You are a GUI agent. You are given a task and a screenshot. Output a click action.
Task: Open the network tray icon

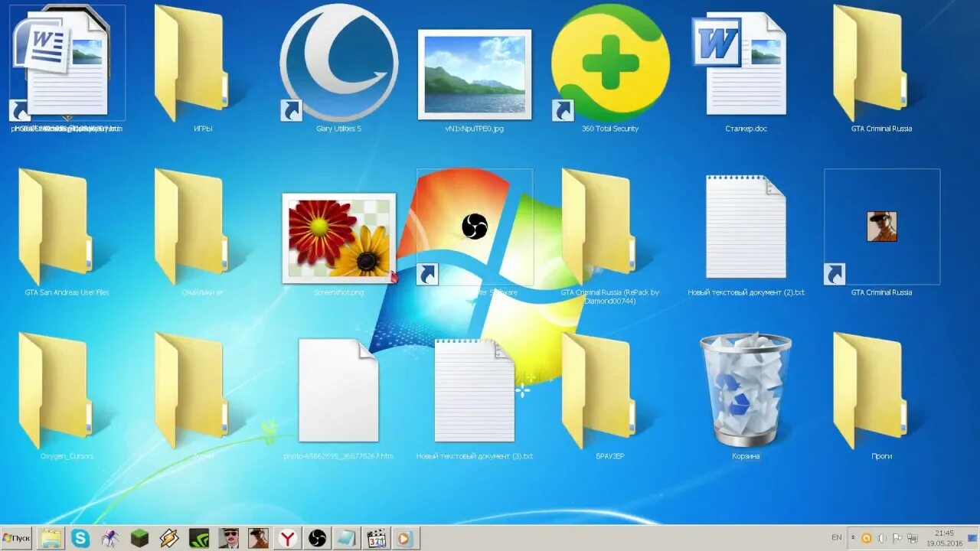coord(911,538)
